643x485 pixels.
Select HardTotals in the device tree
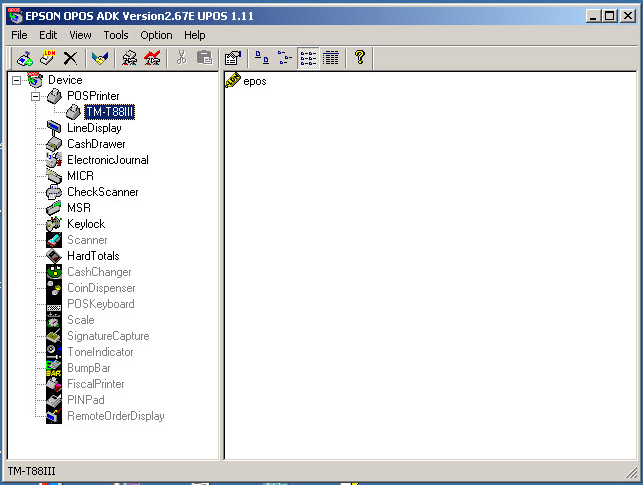pos(93,256)
